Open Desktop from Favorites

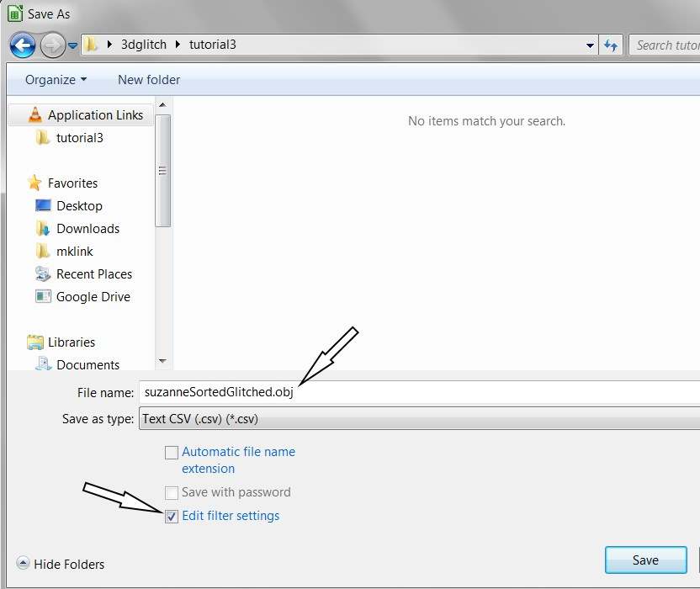pyautogui.click(x=79, y=206)
